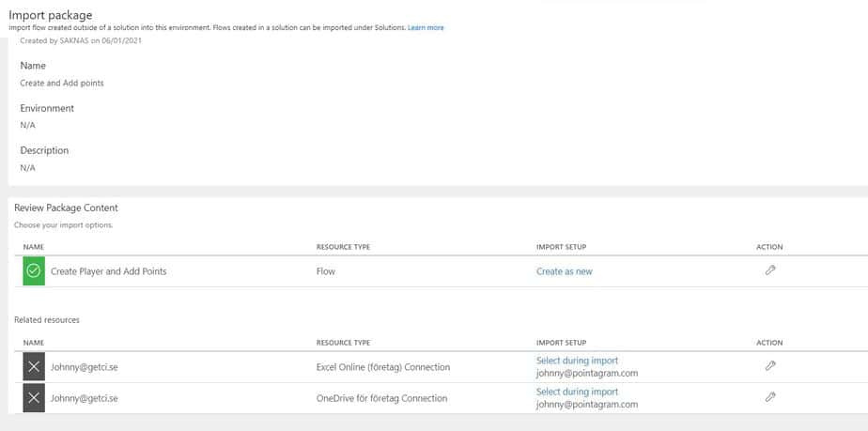868x431 pixels.
Task: Click the Review Package Content heading
Action: click(66, 208)
